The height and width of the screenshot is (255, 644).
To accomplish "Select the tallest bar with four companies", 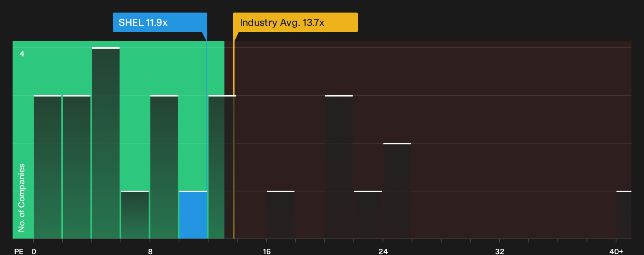I will [106, 143].
